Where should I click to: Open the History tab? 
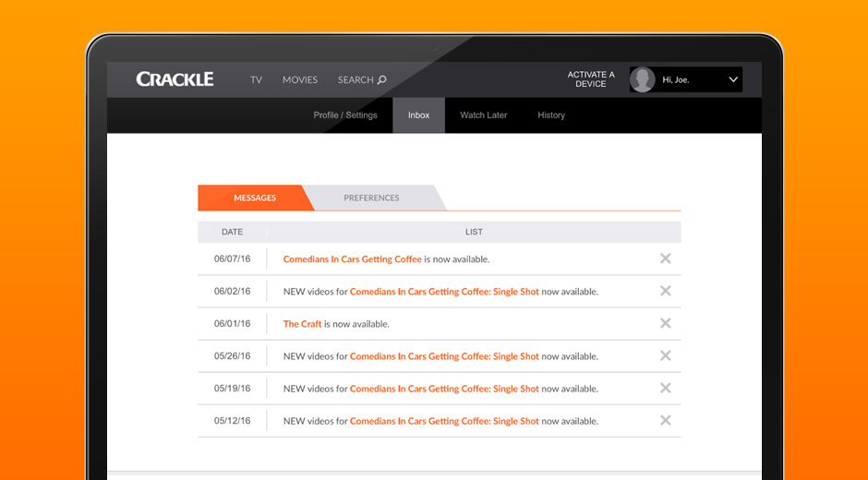(551, 115)
